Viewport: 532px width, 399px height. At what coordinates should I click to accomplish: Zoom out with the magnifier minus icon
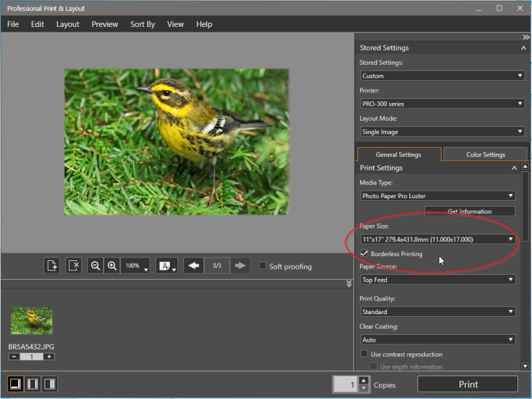(95, 266)
